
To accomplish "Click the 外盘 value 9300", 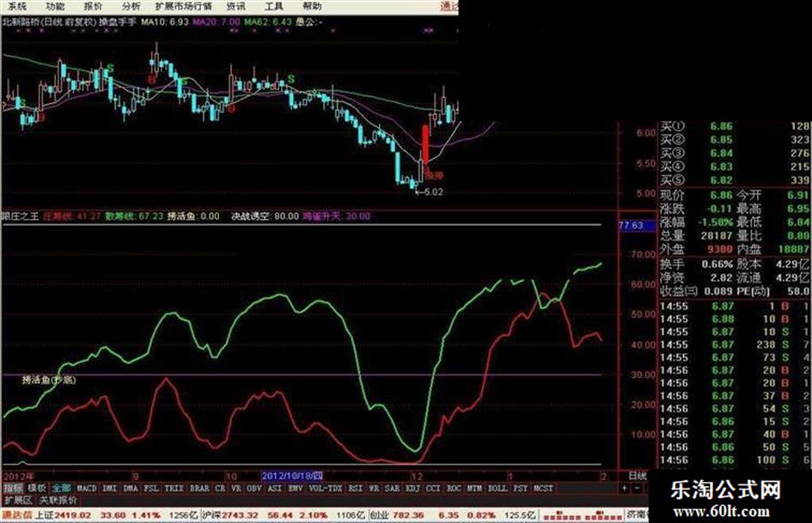I will [720, 250].
